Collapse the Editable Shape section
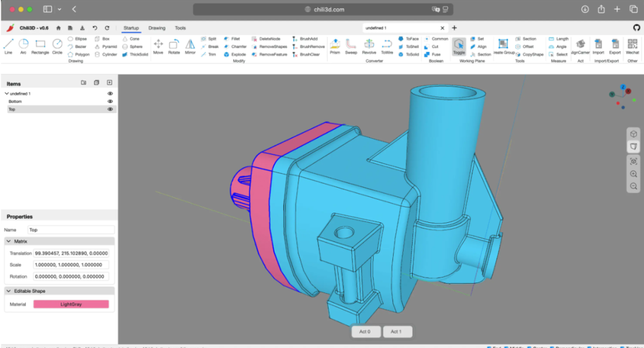The width and height of the screenshot is (644, 348). pos(8,291)
